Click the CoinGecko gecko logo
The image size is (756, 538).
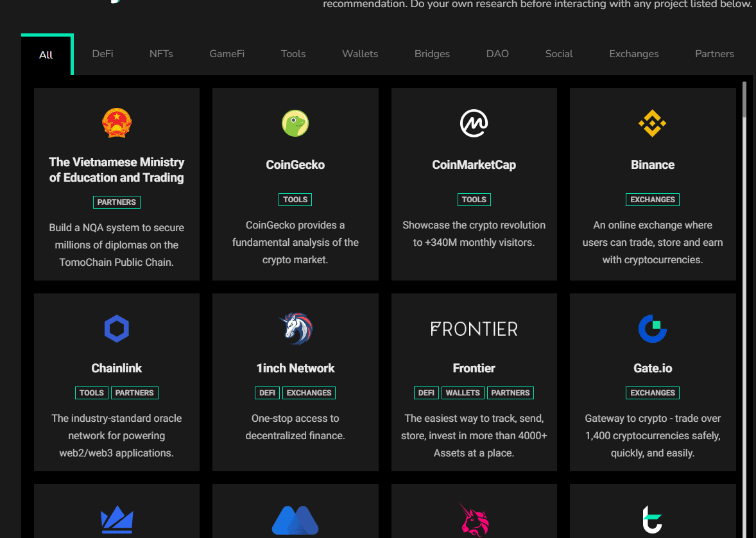(295, 123)
